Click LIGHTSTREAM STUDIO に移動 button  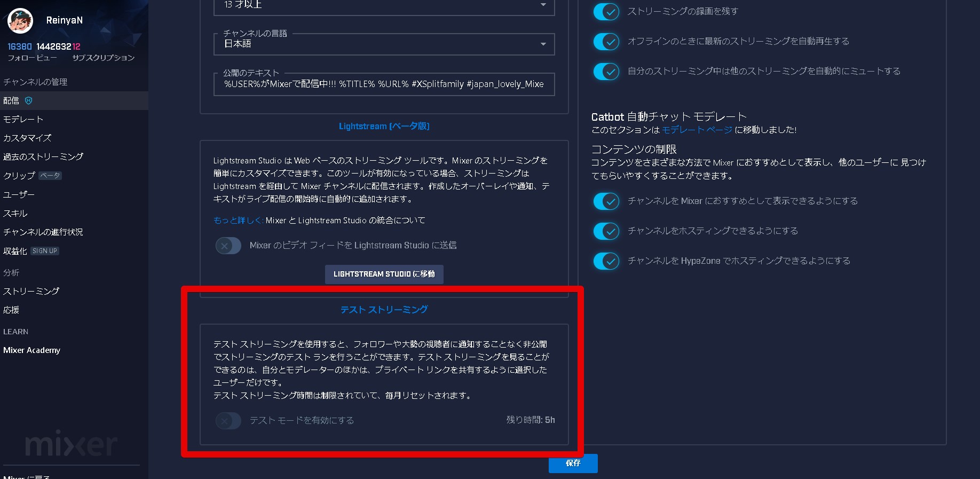pyautogui.click(x=384, y=274)
